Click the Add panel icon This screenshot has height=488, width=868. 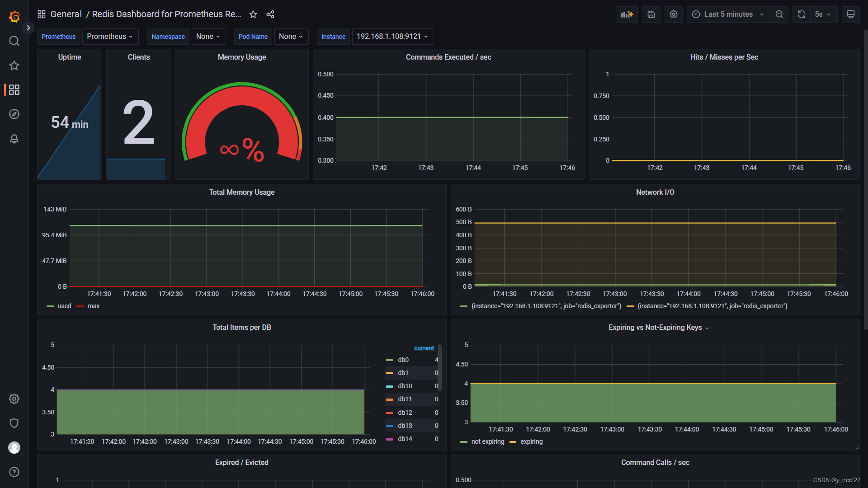(x=627, y=14)
